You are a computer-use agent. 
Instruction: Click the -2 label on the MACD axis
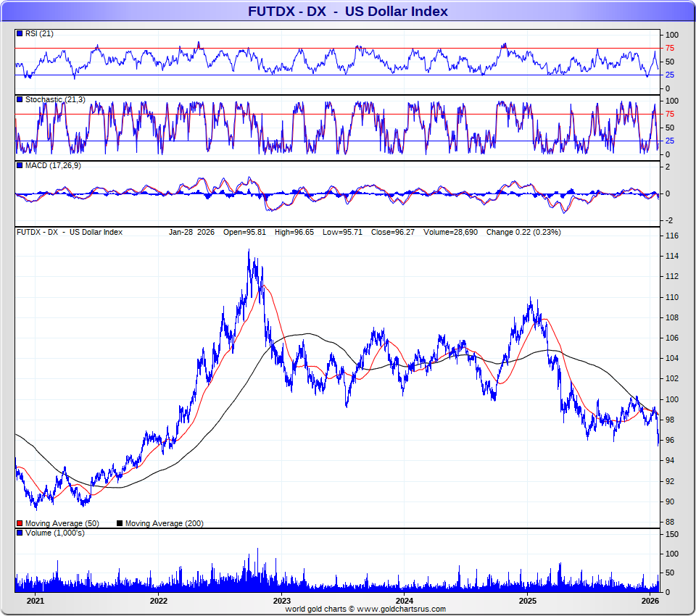point(669,220)
